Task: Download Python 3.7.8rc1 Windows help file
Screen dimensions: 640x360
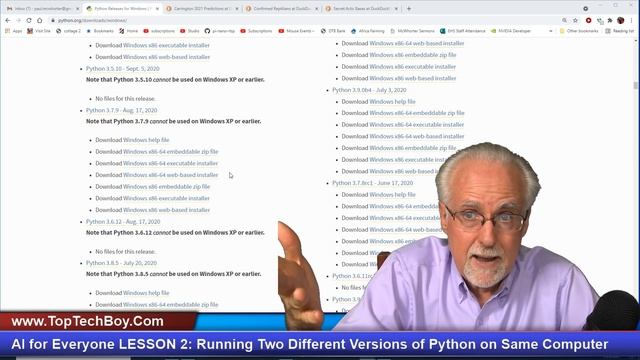Action: [x=392, y=195]
